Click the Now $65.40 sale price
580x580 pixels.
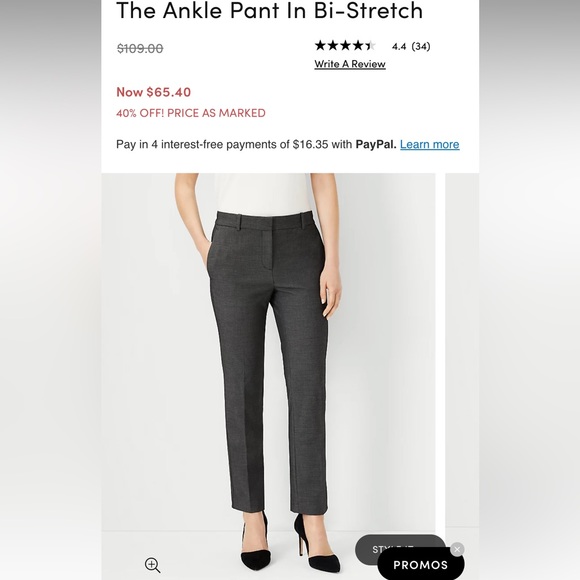(x=154, y=92)
